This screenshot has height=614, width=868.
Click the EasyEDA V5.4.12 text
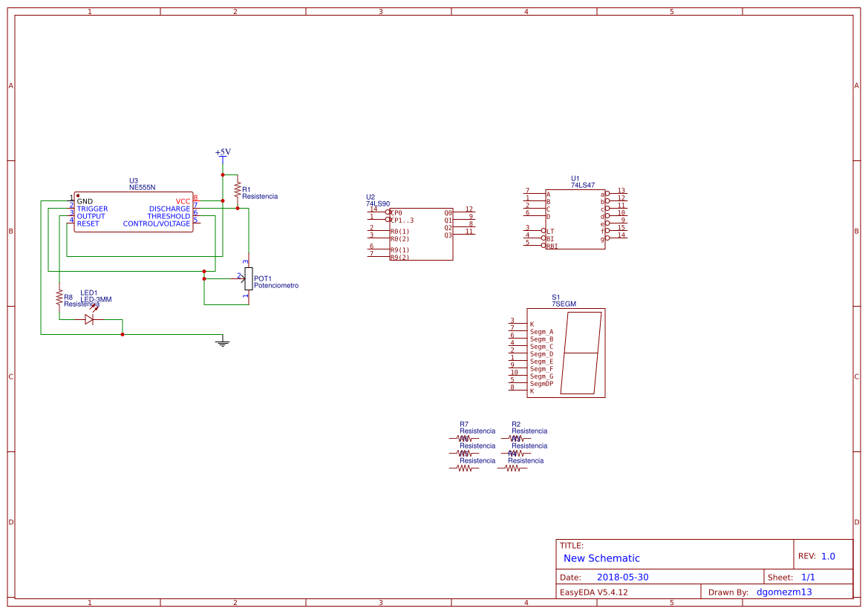[x=593, y=592]
